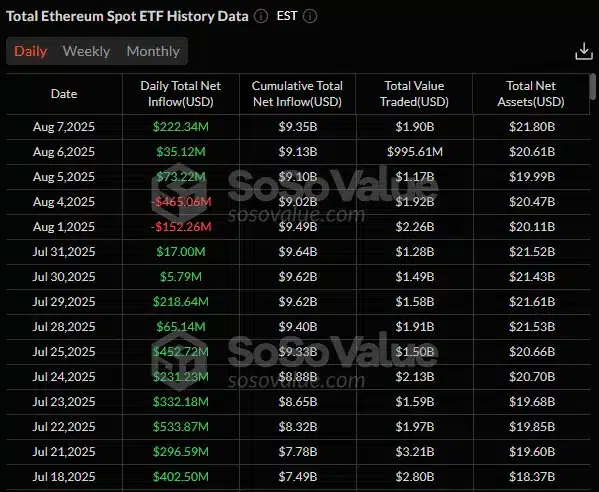Select the Jul 28,2025 date cell

point(64,327)
